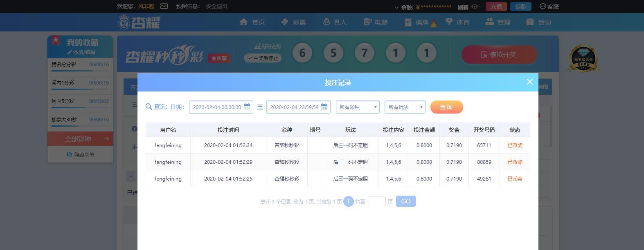Viewport: 644px width, 250px height.
Task: Click 状态 column header
Action: pos(515,130)
